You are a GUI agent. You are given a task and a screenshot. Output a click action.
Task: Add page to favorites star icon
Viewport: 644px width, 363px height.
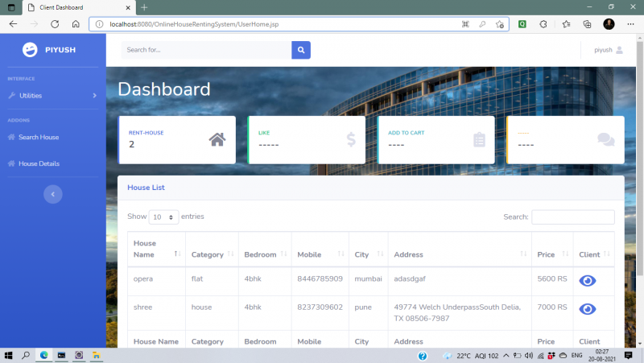click(499, 24)
